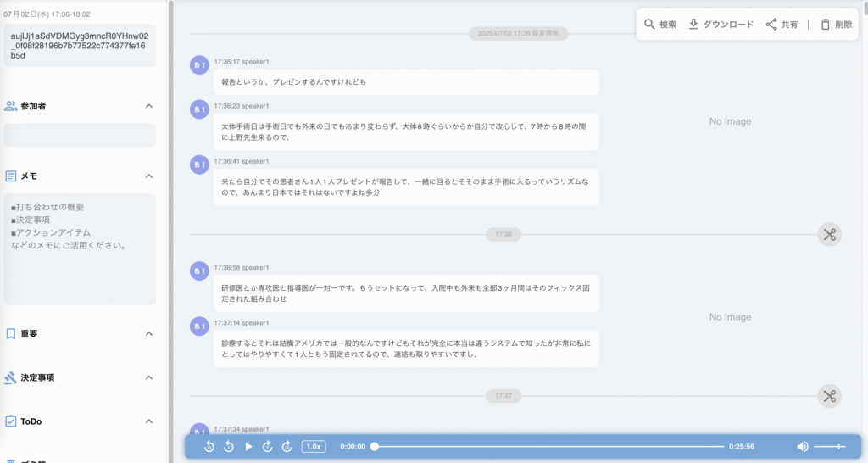Screen dimensions: 868x463
Task: Click message starting '来たら自分でその患者さん'
Action: click(406, 187)
